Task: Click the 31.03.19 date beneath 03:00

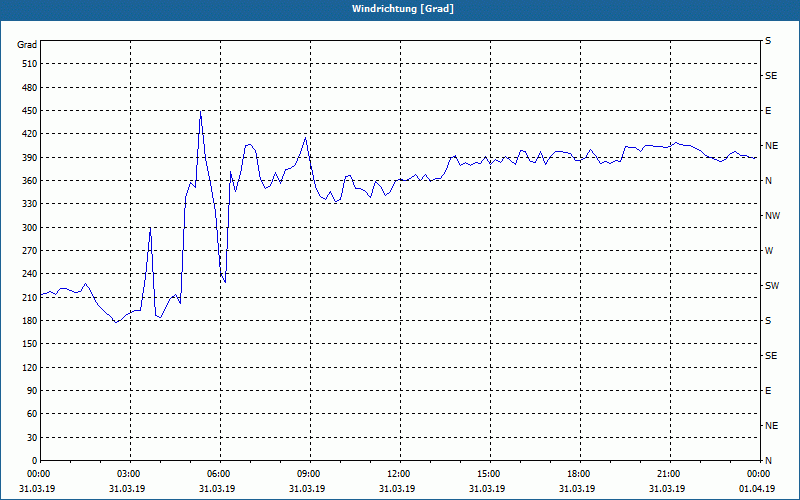Action: click(x=127, y=489)
